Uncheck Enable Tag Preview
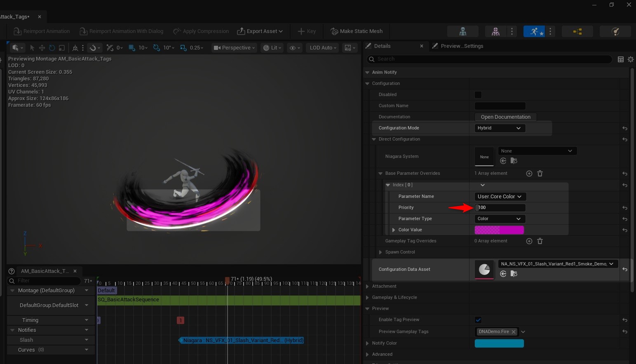The image size is (636, 364). point(478,320)
